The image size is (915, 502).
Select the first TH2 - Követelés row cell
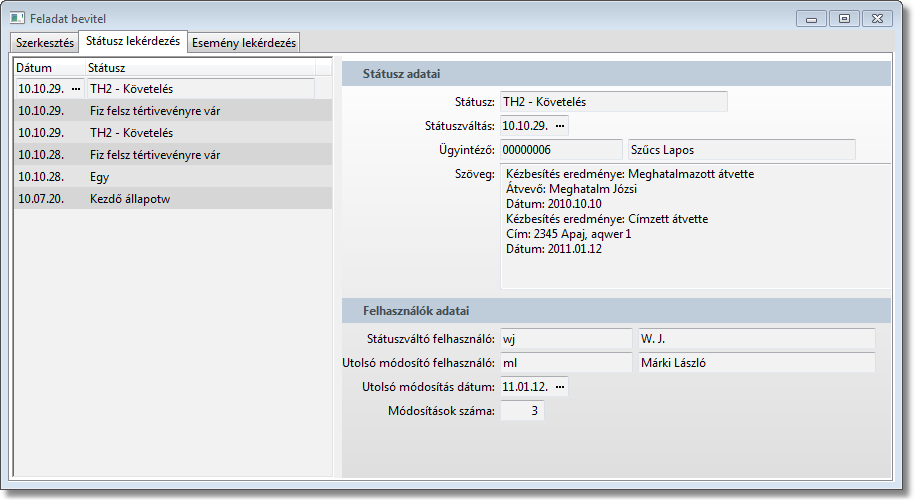pos(201,89)
